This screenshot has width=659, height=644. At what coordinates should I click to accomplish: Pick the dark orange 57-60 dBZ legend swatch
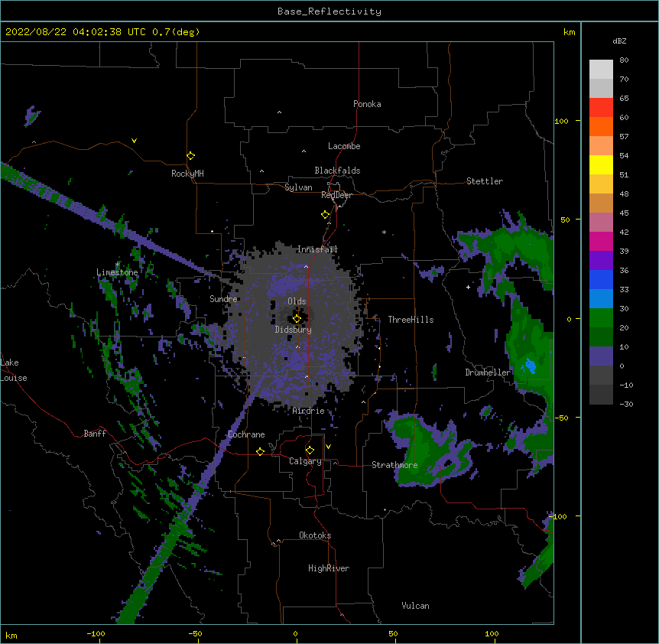click(x=601, y=126)
